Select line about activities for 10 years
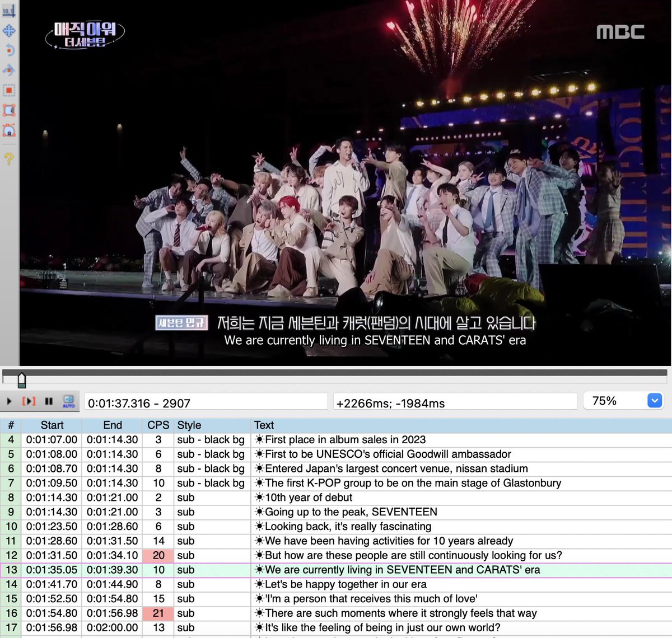Viewport: 672px width, 638px height. coord(336,542)
